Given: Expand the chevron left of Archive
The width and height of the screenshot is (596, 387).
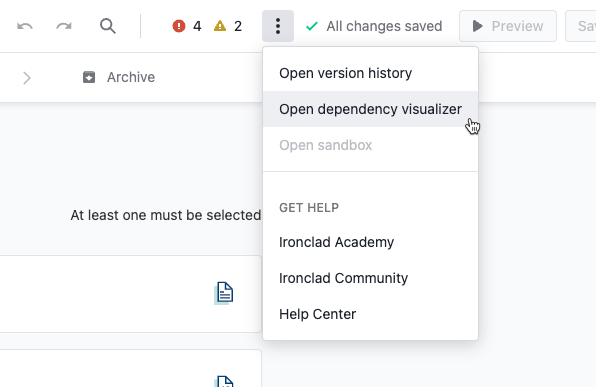Looking at the screenshot, I should click(x=27, y=78).
